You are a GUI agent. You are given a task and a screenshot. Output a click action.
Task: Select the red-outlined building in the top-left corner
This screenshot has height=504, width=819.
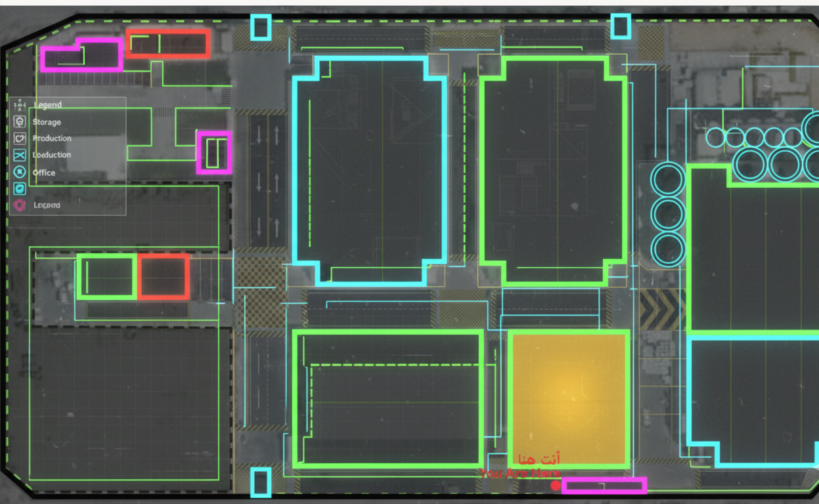click(x=168, y=43)
